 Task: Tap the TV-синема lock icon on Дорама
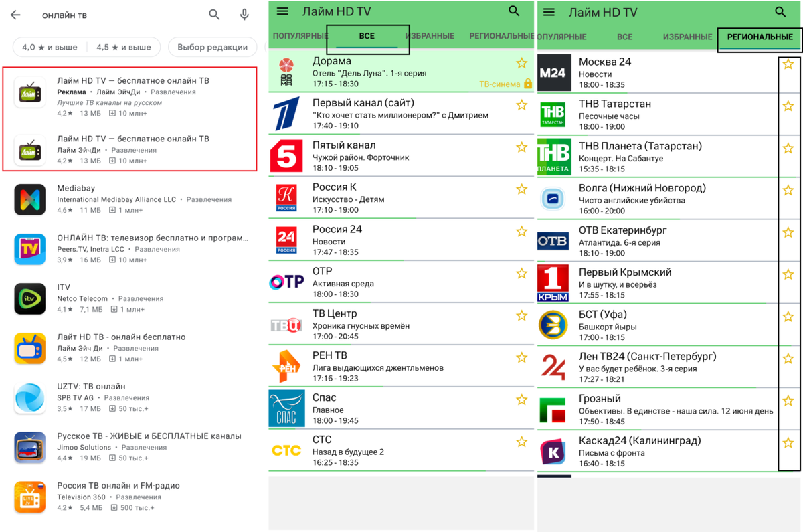528,84
